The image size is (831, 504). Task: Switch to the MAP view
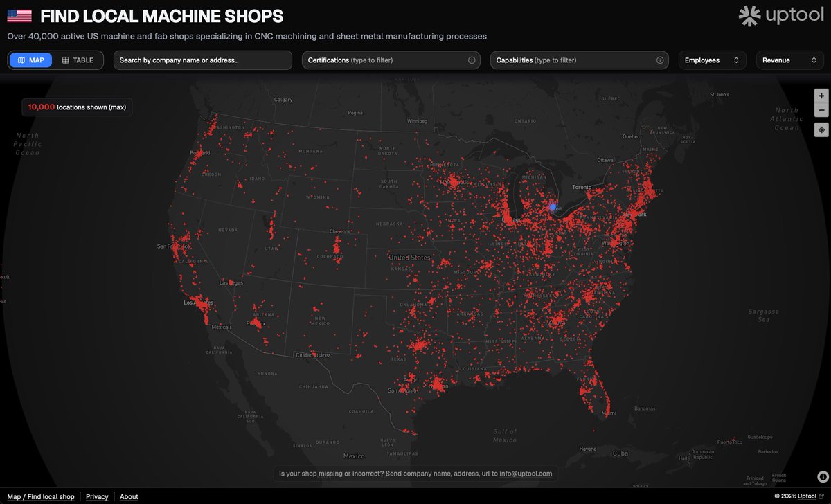coord(30,60)
